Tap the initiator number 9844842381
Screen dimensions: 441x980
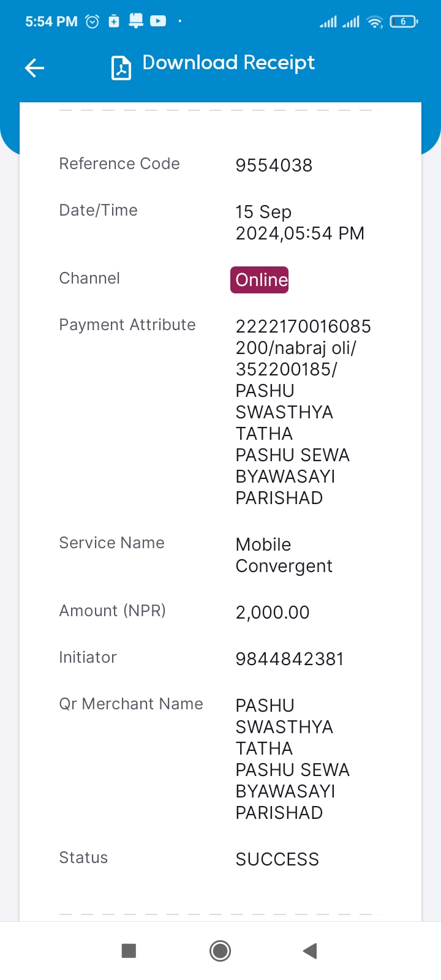290,659
